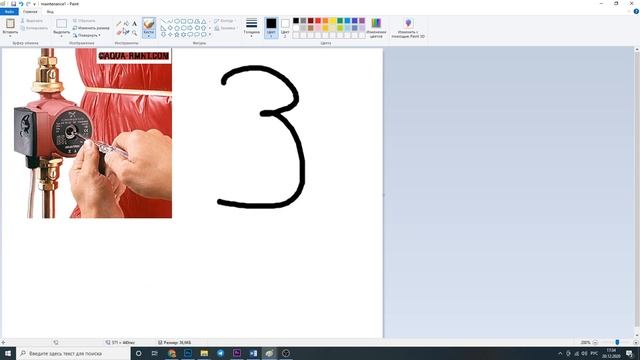Activate Color 1 (Цвет 1) box
Viewport: 640px width, 360px height.
271,28
